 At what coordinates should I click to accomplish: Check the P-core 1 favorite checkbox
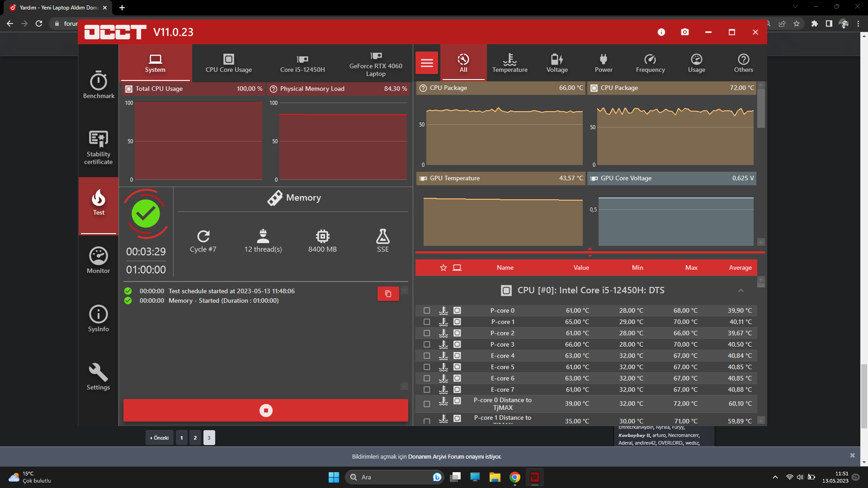427,322
